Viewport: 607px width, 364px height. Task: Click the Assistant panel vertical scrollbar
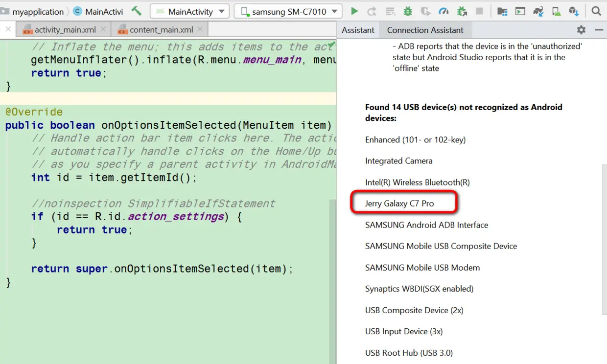604,240
